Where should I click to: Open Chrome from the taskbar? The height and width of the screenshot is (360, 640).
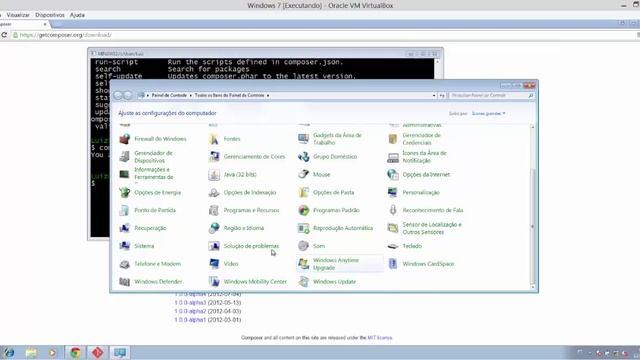click(x=75, y=353)
